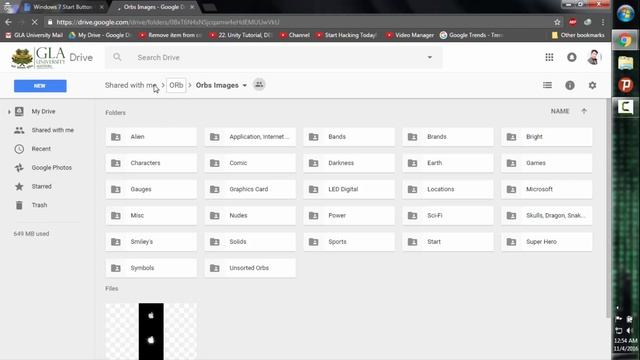Open the account profile avatar
This screenshot has width=640, height=360.
[x=594, y=58]
